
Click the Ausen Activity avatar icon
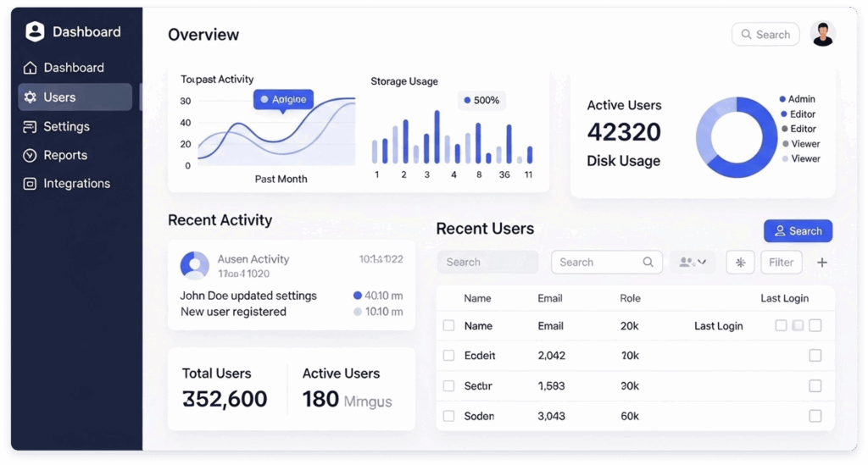195,265
